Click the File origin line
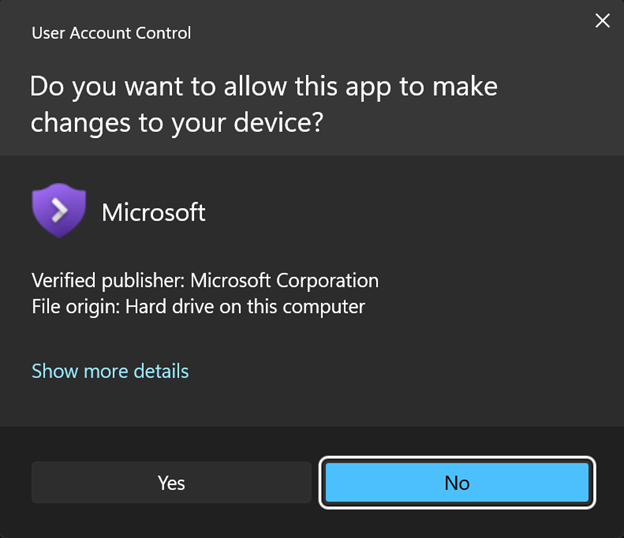624x538 pixels. pos(198,306)
